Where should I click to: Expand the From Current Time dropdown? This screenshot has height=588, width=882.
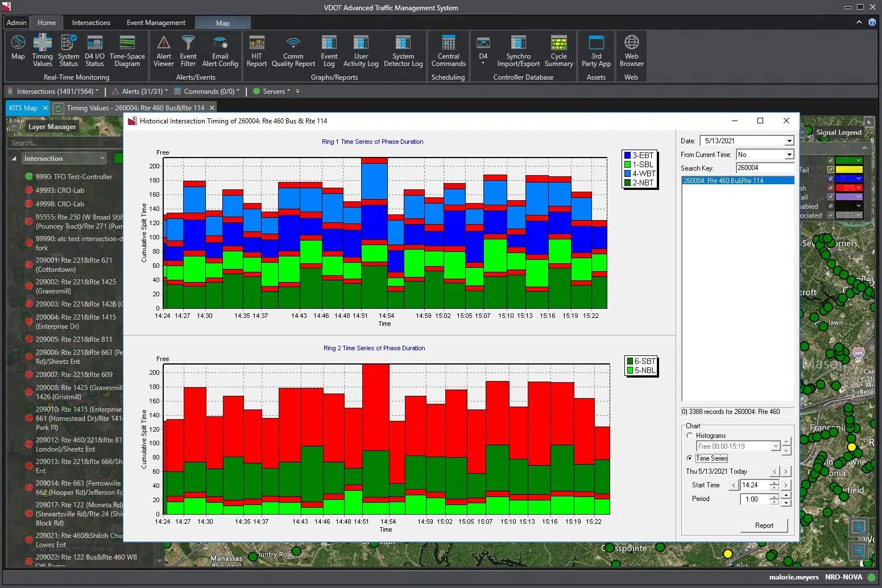tap(789, 155)
